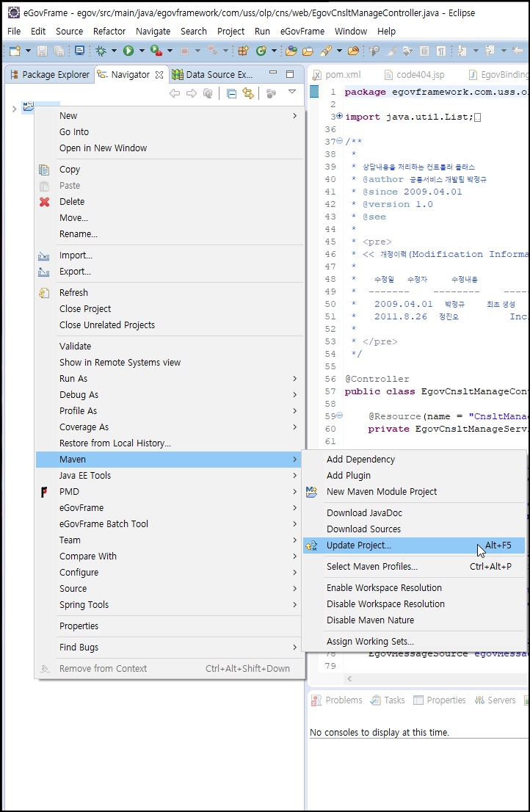Click the Collapse All icon in Navigator
Image resolution: width=530 pixels, height=812 pixels.
(x=232, y=93)
